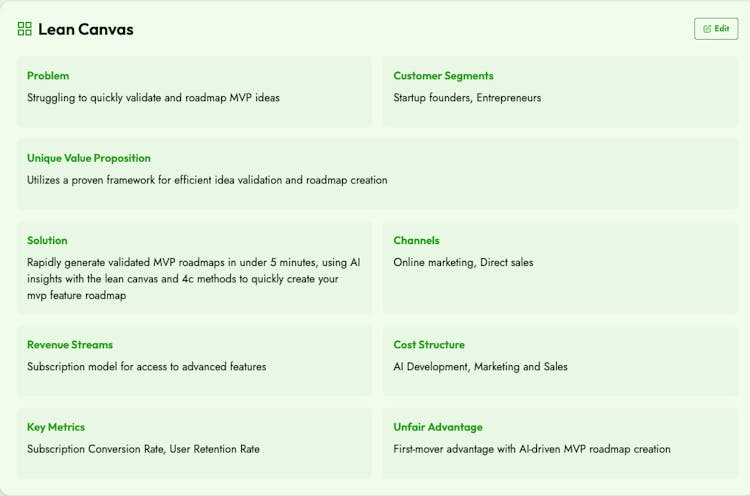
Task: Click the Key Metrics heading
Action: coord(55,427)
